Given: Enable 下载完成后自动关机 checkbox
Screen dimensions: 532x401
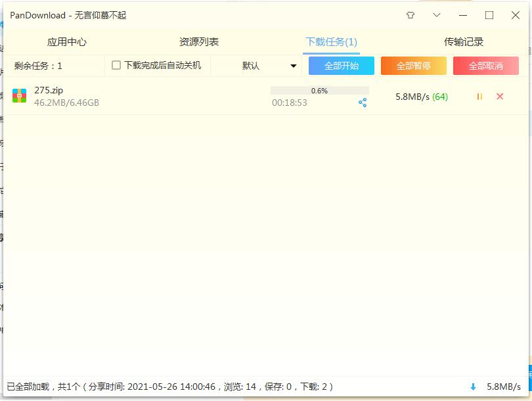Looking at the screenshot, I should [116, 65].
